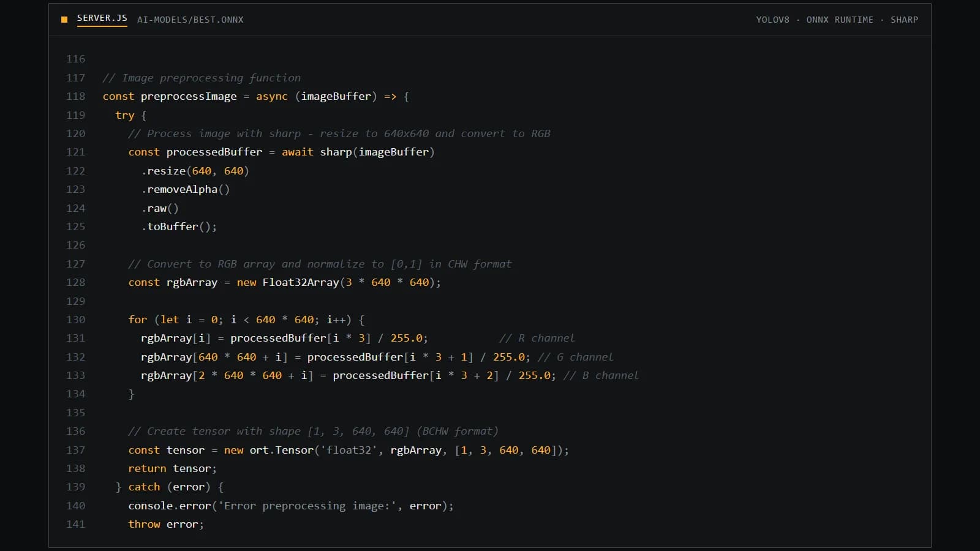The height and width of the screenshot is (551, 980).
Task: Click the .toBuffer(); call
Action: point(179,227)
